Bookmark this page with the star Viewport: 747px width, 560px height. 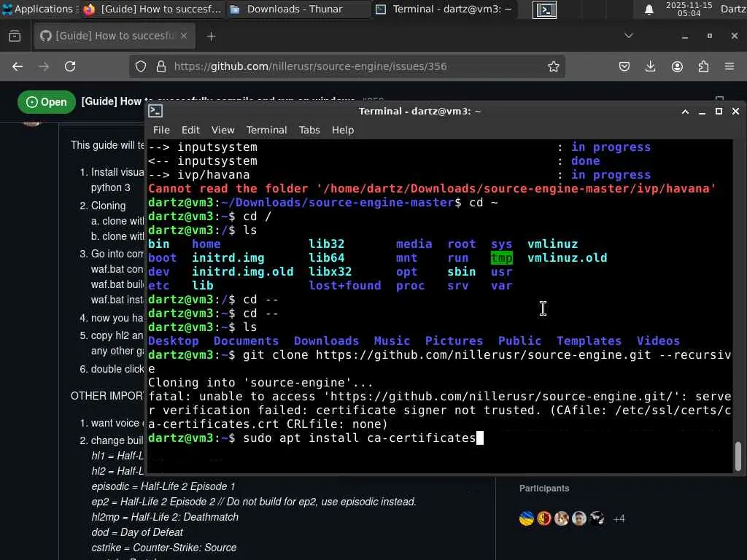click(553, 66)
